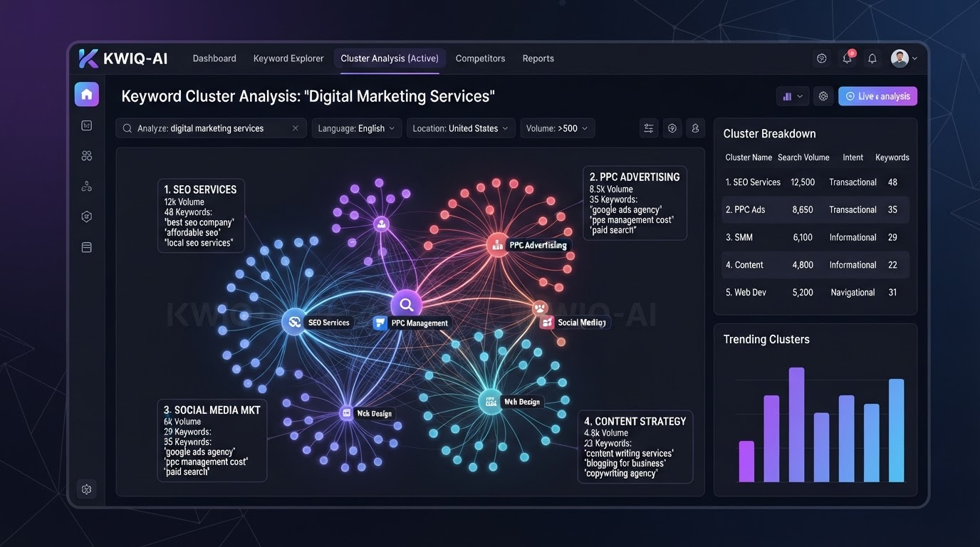Clear the Analyze search field with the X
The width and height of the screenshot is (980, 547).
[296, 128]
